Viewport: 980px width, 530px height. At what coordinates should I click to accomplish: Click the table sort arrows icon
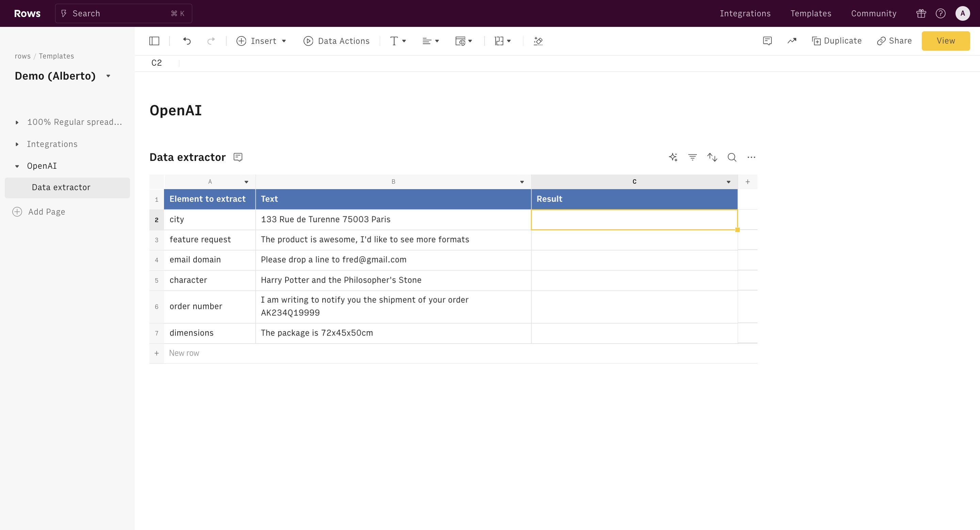[x=712, y=157]
